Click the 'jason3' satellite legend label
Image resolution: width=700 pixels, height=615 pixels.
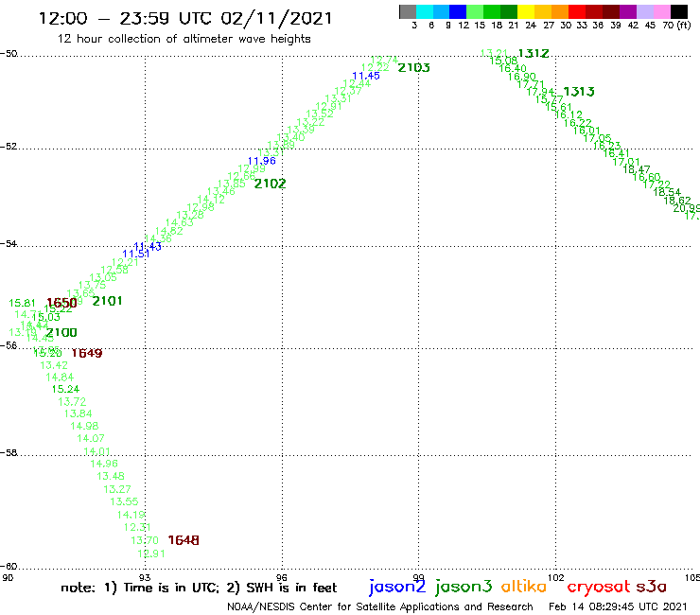(x=464, y=588)
